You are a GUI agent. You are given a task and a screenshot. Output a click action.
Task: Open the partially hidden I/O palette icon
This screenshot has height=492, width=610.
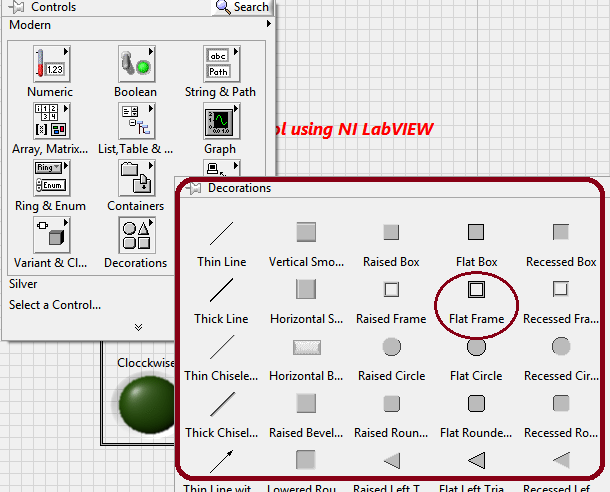(221, 168)
